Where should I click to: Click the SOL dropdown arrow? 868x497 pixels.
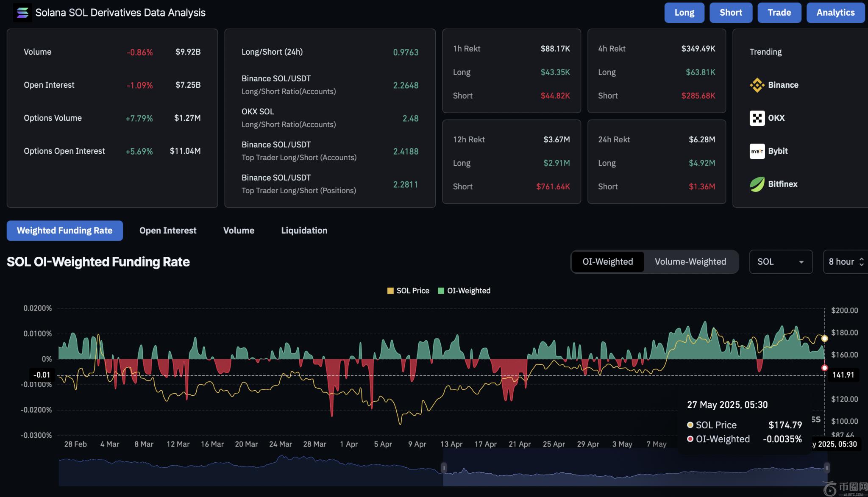801,262
